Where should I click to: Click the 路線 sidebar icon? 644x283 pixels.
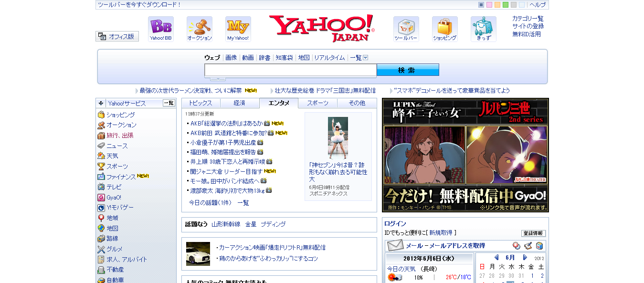click(x=101, y=239)
